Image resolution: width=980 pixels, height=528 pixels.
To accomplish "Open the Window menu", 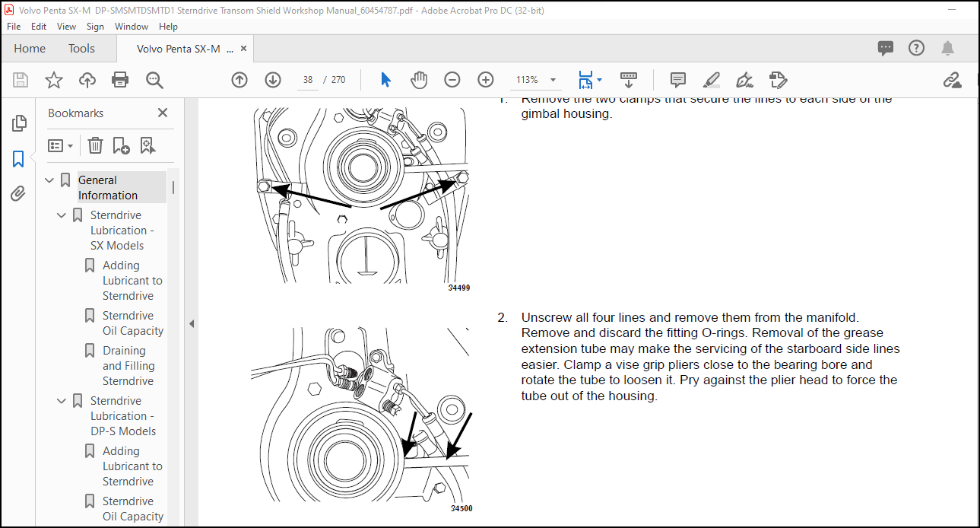I will pyautogui.click(x=132, y=26).
